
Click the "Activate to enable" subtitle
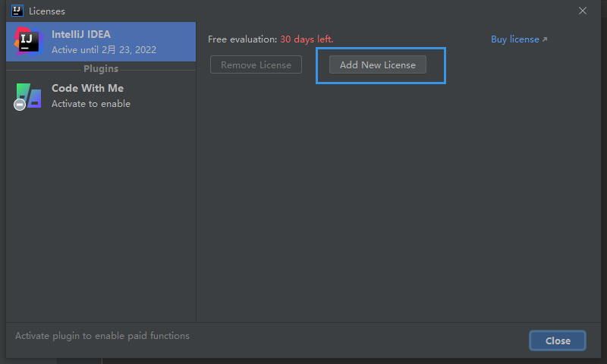pos(91,104)
